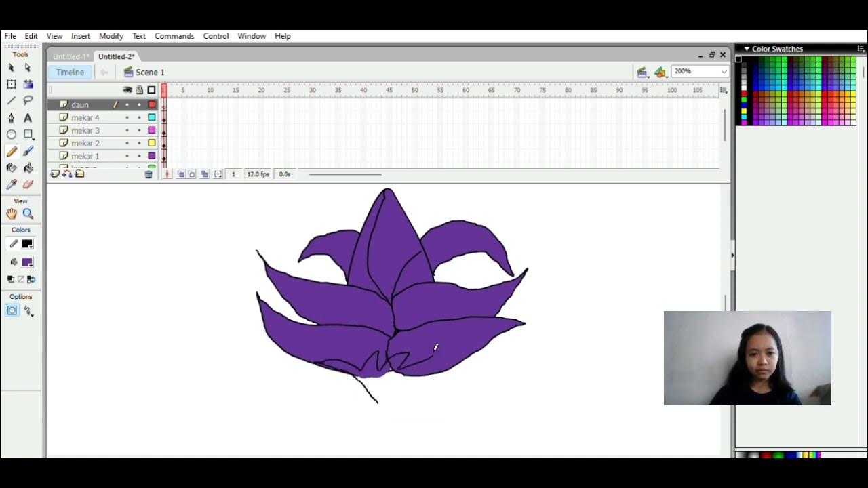
Task: Select the Hand tool
Action: click(12, 213)
